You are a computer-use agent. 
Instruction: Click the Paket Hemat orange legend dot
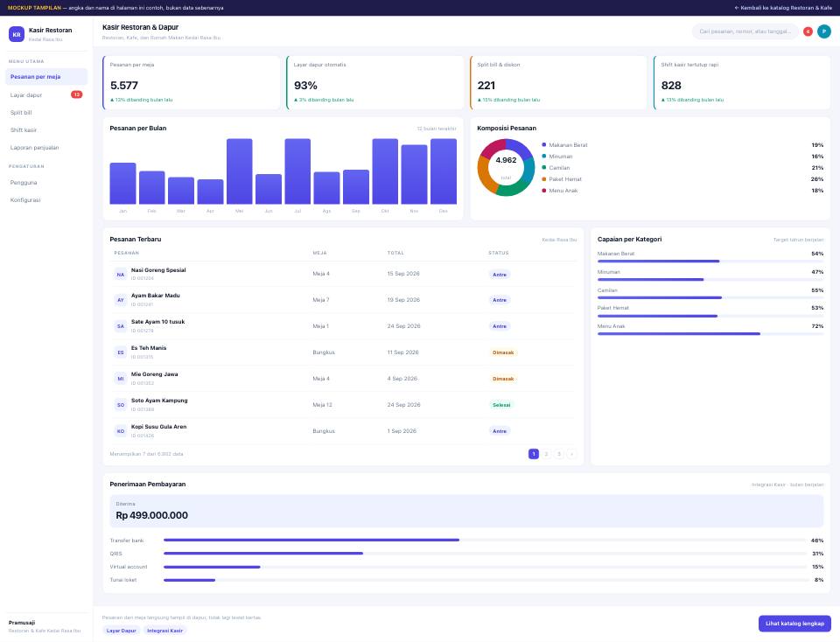tap(543, 178)
